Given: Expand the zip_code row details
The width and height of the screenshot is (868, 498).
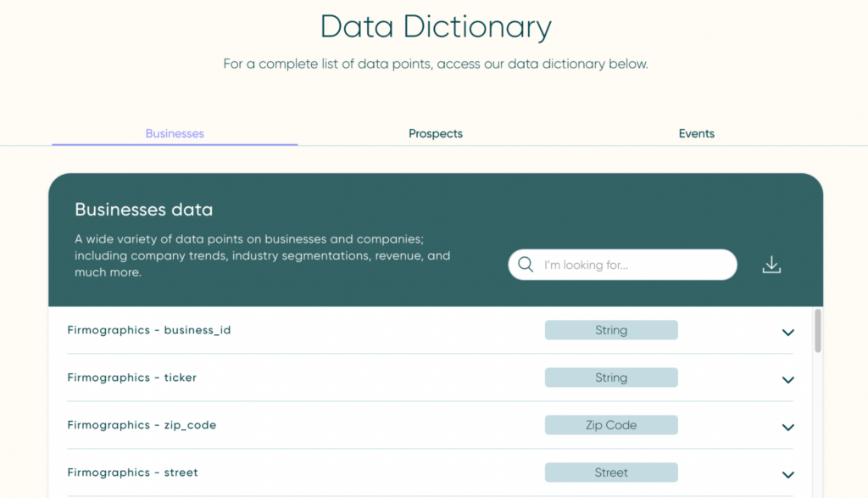Looking at the screenshot, I should pos(787,428).
